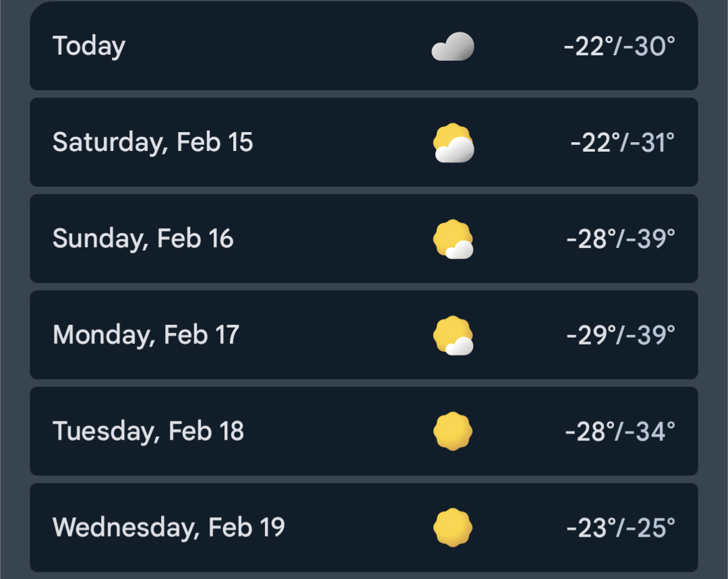Click Tuesday's -28°/-34° temperature

[620, 431]
